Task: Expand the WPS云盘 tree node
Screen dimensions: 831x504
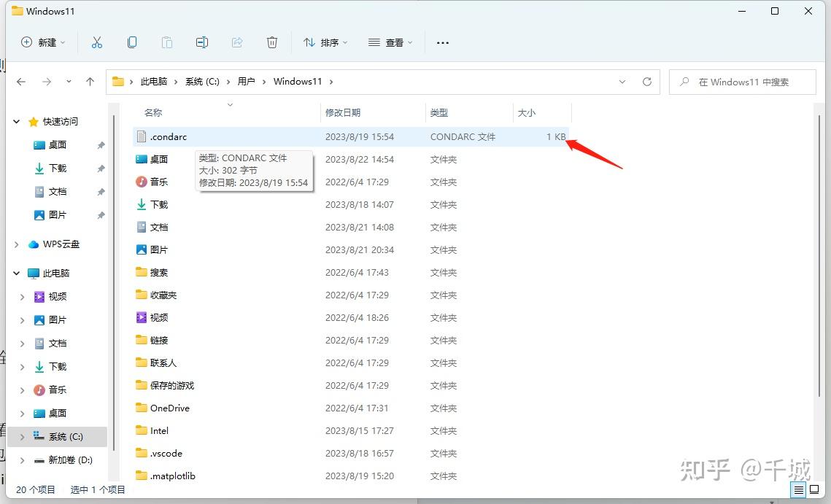Action: [x=17, y=244]
